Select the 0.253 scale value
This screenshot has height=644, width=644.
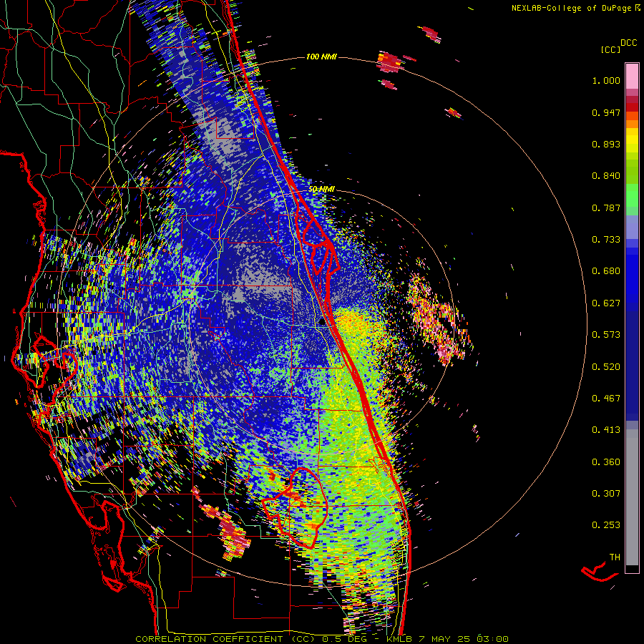click(x=606, y=525)
